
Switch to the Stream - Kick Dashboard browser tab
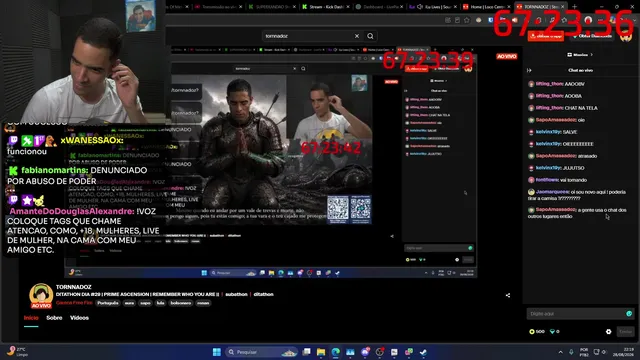(326, 7)
